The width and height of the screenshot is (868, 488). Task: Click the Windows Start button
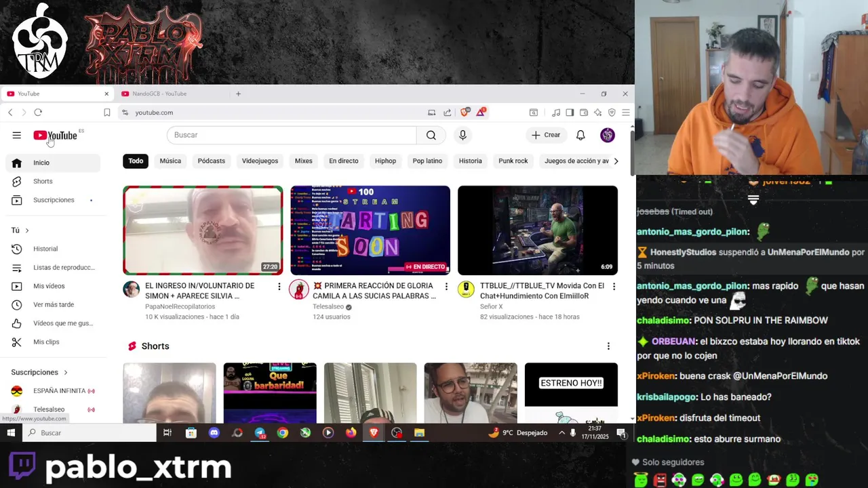[11, 432]
